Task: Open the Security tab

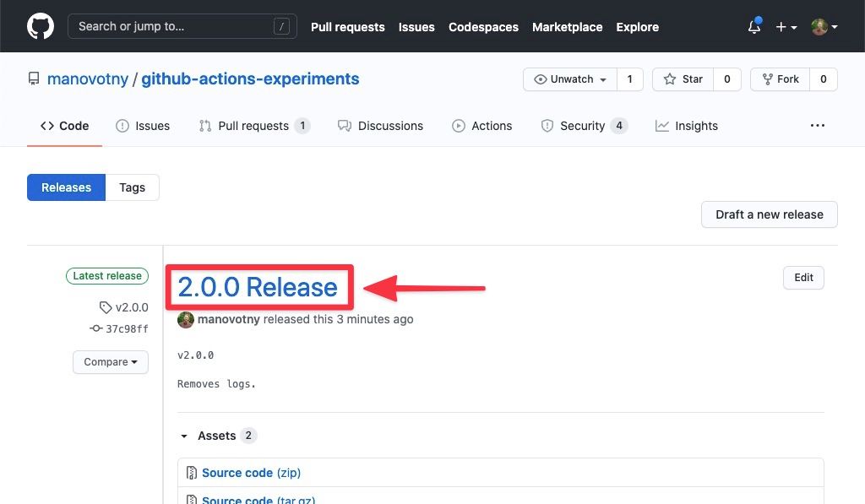Action: click(585, 126)
